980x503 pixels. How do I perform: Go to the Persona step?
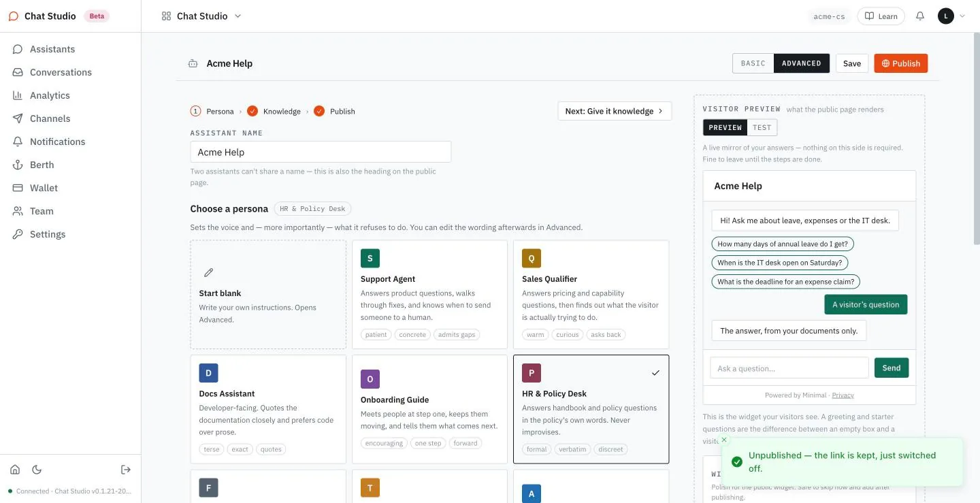pyautogui.click(x=212, y=111)
